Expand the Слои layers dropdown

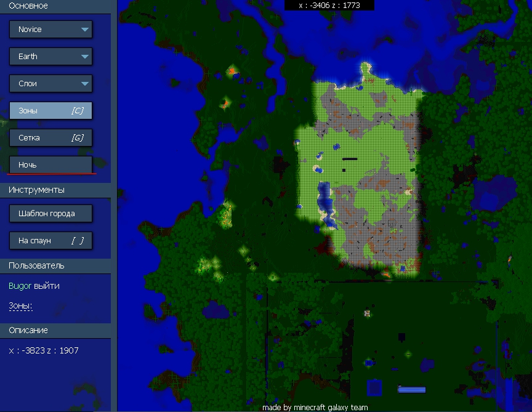(50, 84)
